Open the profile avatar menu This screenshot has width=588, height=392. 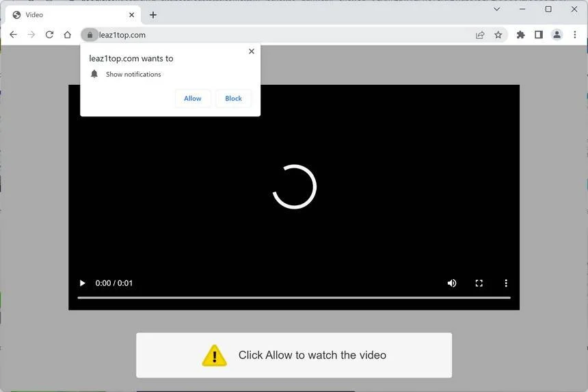557,35
